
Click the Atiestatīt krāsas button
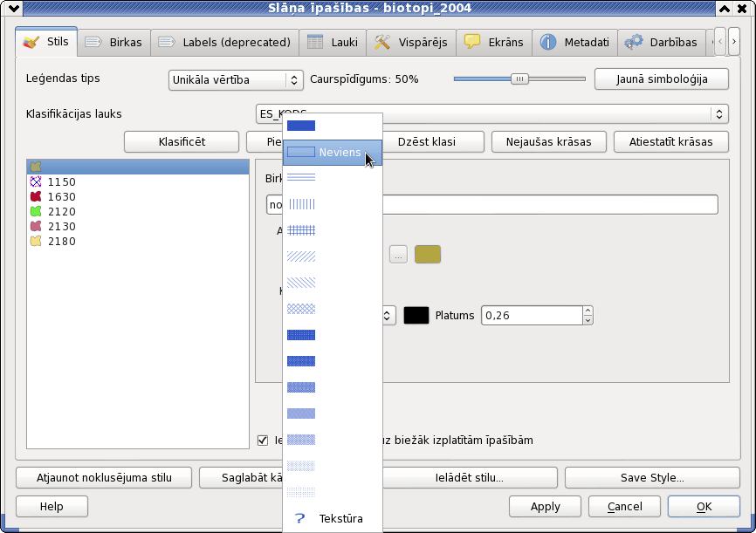(x=671, y=141)
